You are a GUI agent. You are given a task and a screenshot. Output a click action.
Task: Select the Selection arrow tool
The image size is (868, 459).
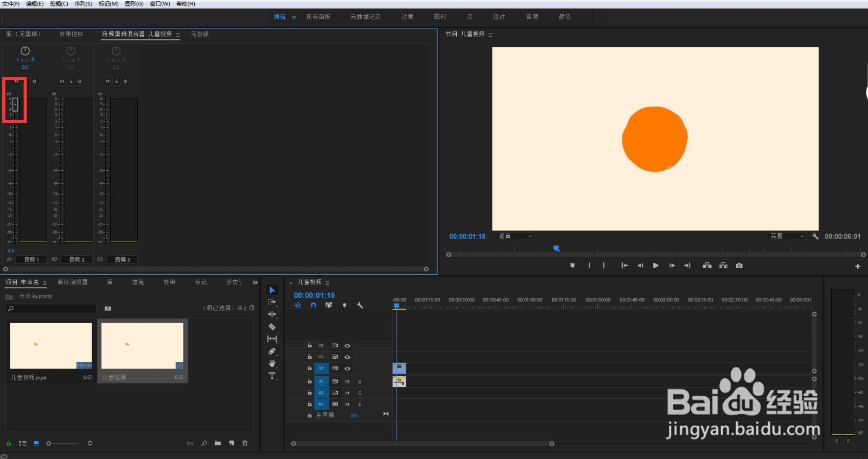point(272,290)
